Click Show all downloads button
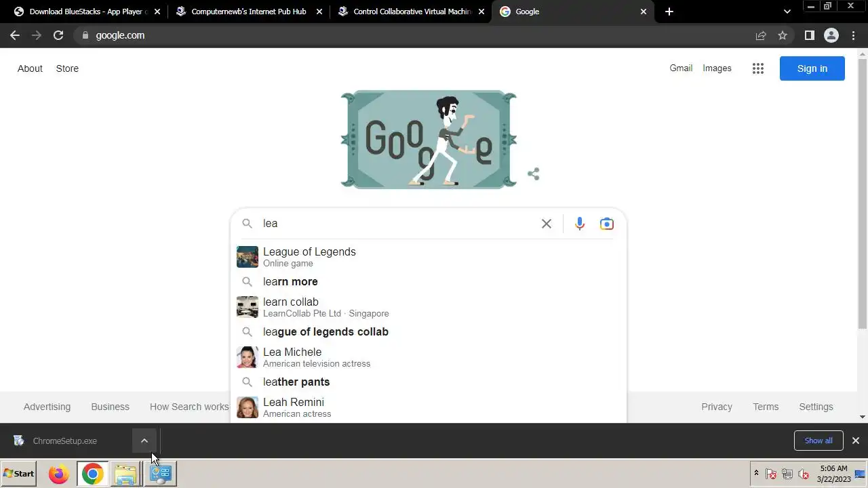This screenshot has height=488, width=868. [x=818, y=441]
